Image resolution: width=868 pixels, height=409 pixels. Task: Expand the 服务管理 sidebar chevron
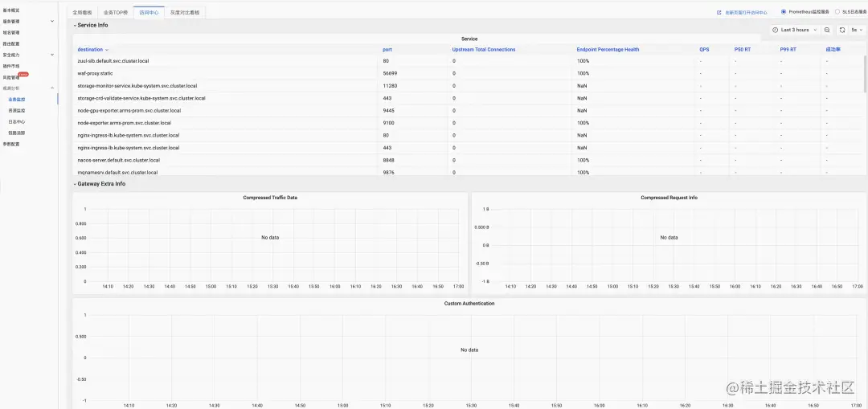[x=52, y=21]
